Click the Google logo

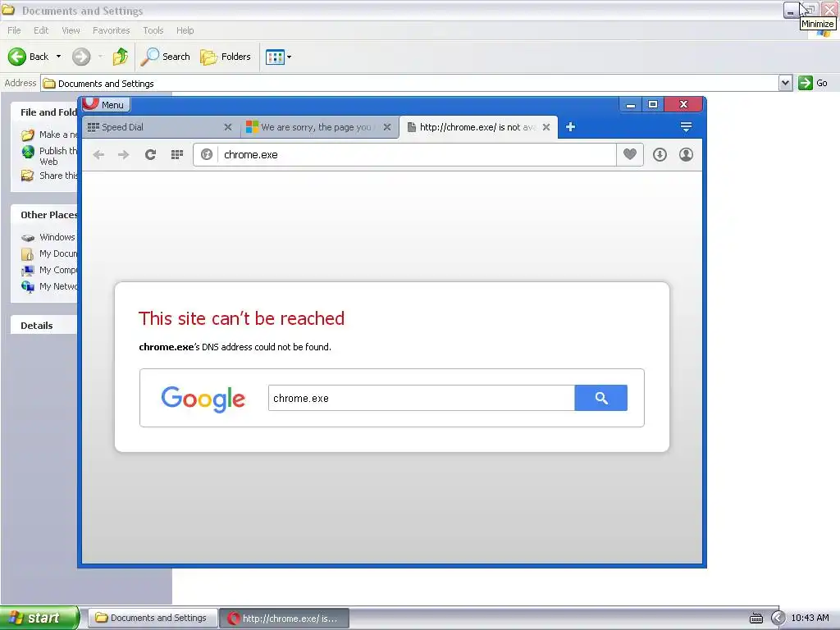pyautogui.click(x=203, y=399)
